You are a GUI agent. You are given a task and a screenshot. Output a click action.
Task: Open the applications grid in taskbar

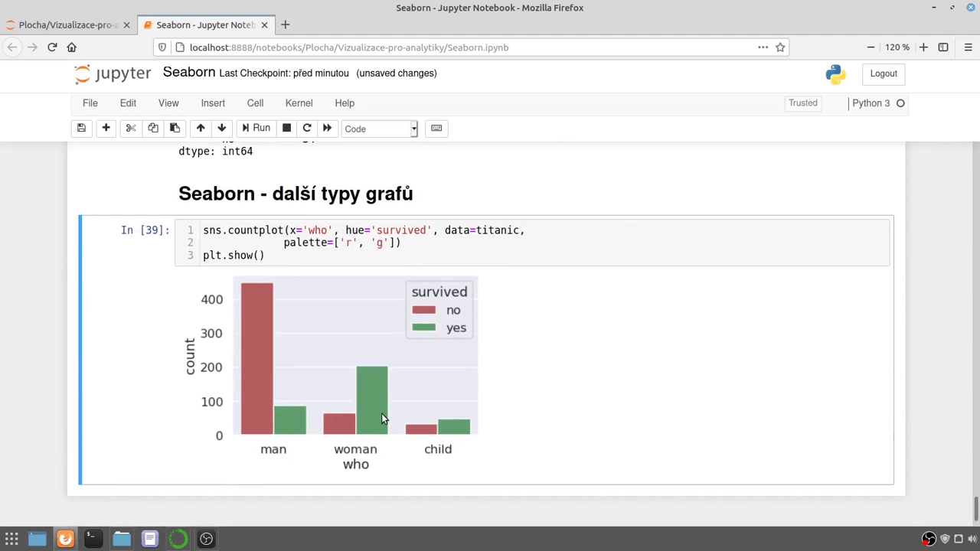click(x=11, y=539)
